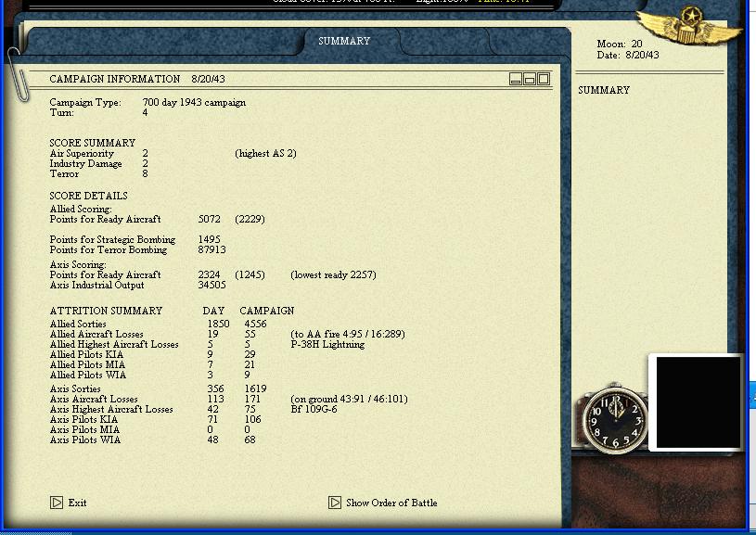Click the '(2229)' value

tap(250, 220)
